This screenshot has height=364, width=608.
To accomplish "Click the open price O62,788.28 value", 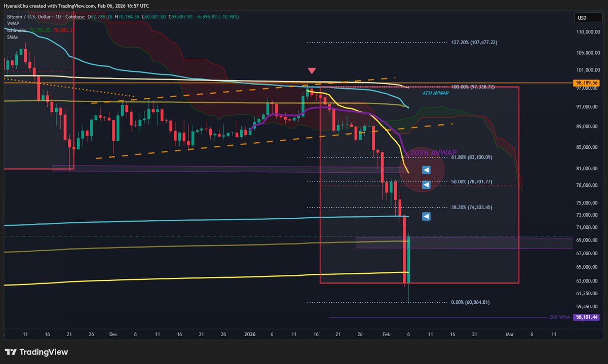I will [100, 17].
